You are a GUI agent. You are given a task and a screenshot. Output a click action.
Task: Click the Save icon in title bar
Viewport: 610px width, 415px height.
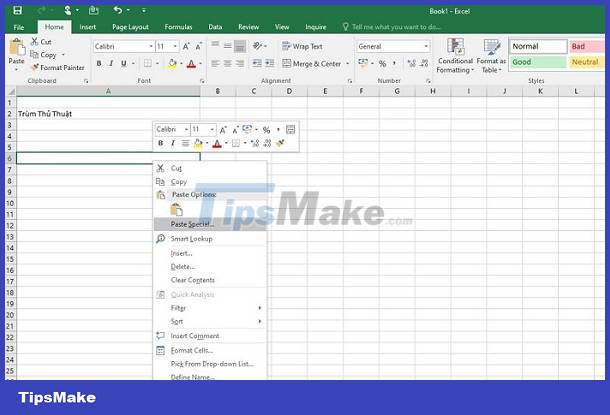[x=17, y=11]
